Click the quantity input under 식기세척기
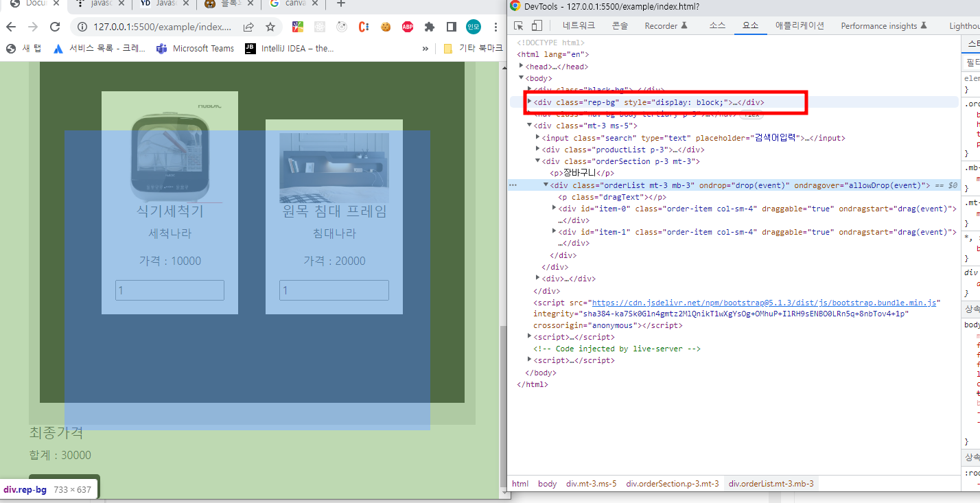Viewport: 980px width, 503px height. pos(170,290)
